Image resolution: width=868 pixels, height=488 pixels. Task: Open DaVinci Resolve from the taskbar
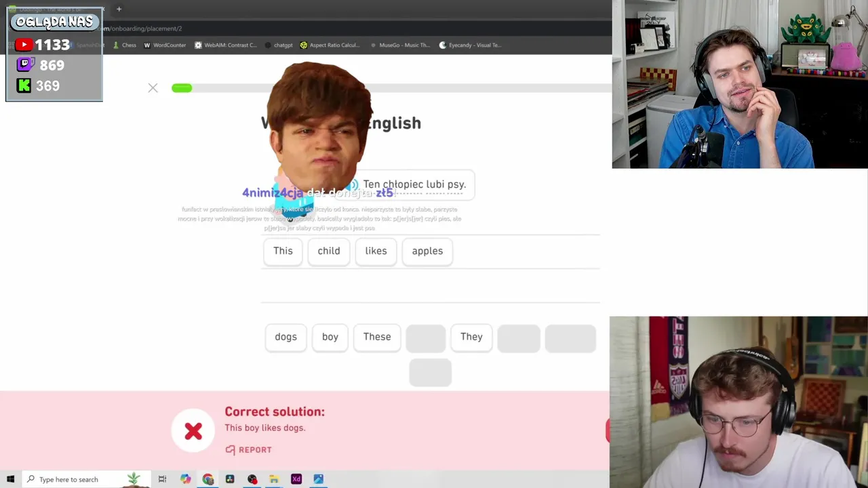[x=230, y=479]
